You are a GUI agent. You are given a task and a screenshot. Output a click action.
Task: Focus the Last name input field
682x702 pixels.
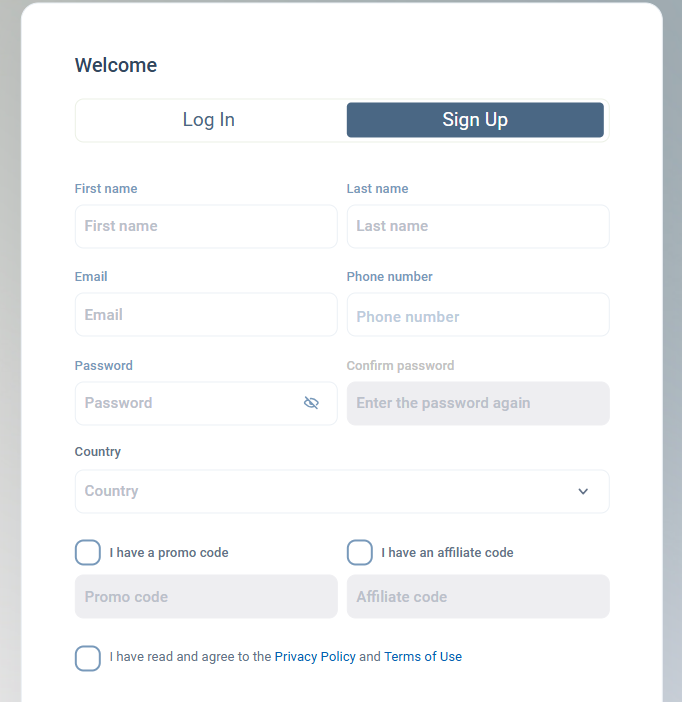tap(478, 227)
